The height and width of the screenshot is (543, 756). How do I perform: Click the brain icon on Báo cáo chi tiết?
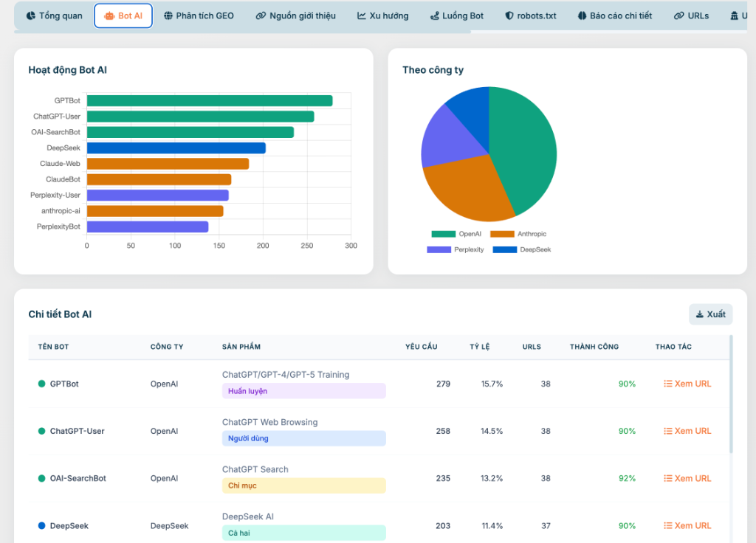[x=582, y=16]
